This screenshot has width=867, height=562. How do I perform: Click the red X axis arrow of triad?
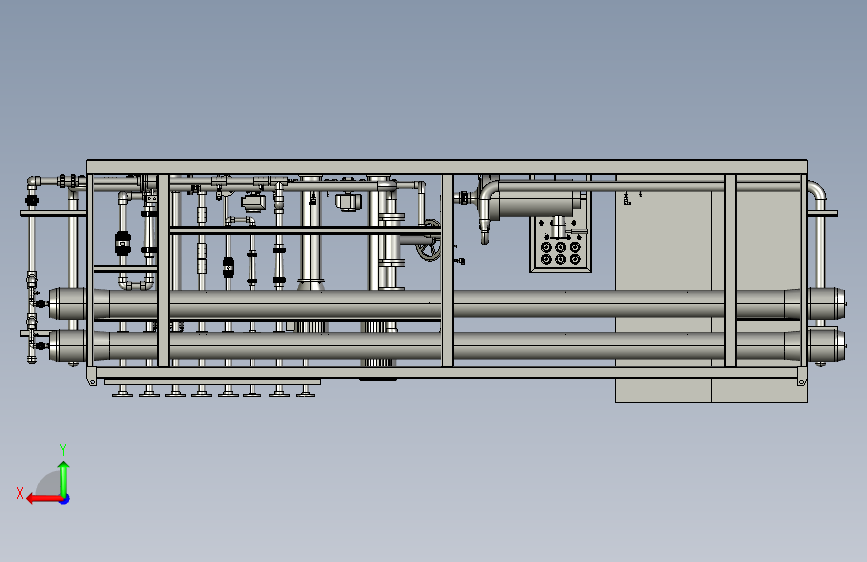[44, 499]
